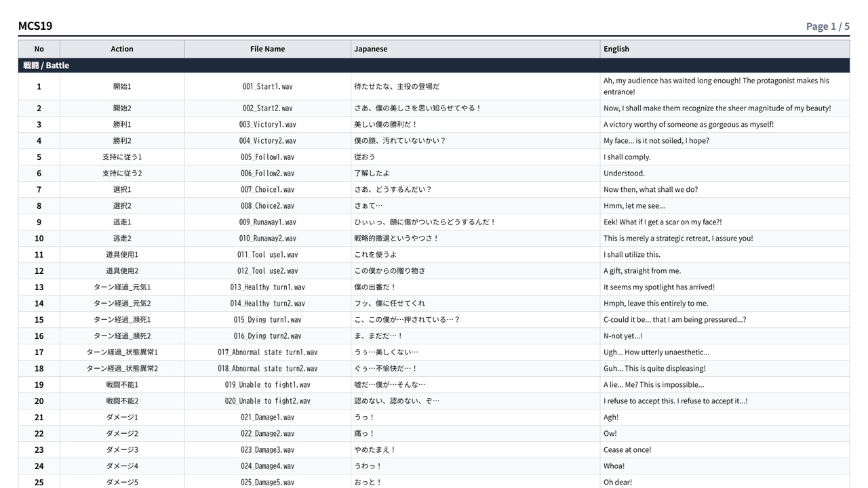
Task: Click file name 002_Start2.wav
Action: point(267,108)
